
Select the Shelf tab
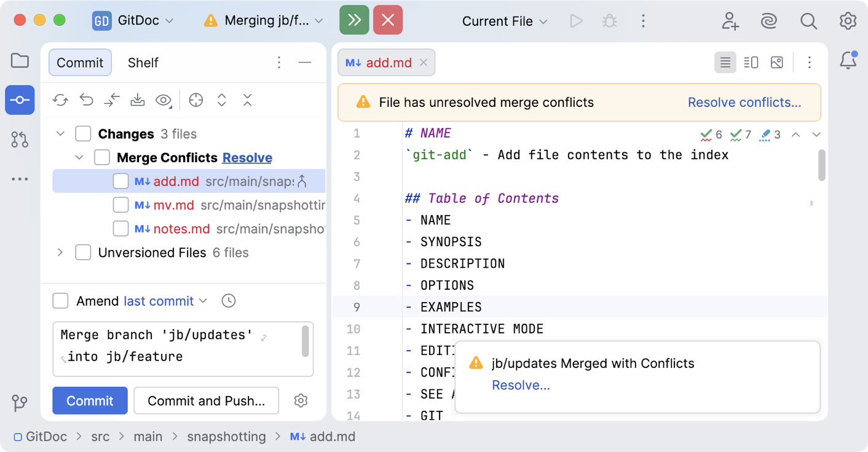(x=143, y=63)
